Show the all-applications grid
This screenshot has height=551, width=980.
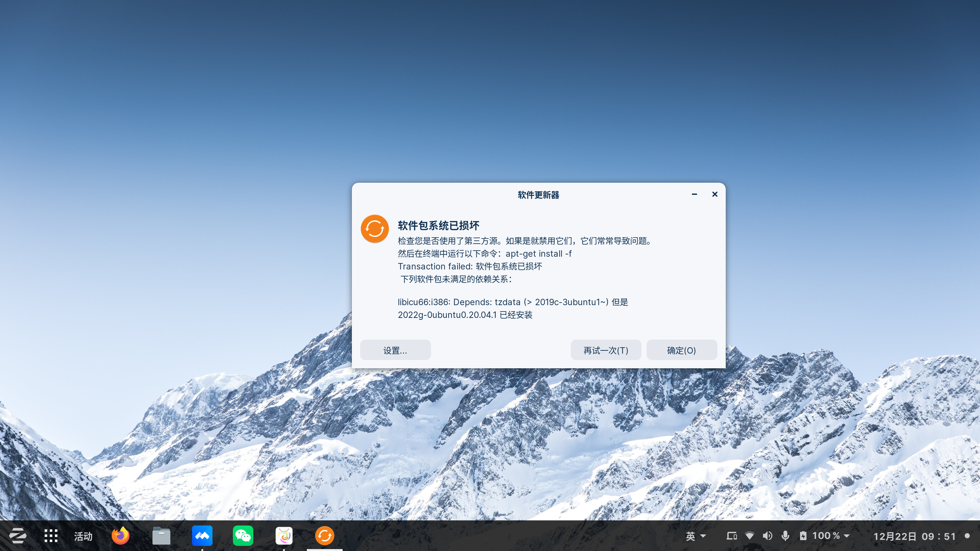[x=51, y=536]
